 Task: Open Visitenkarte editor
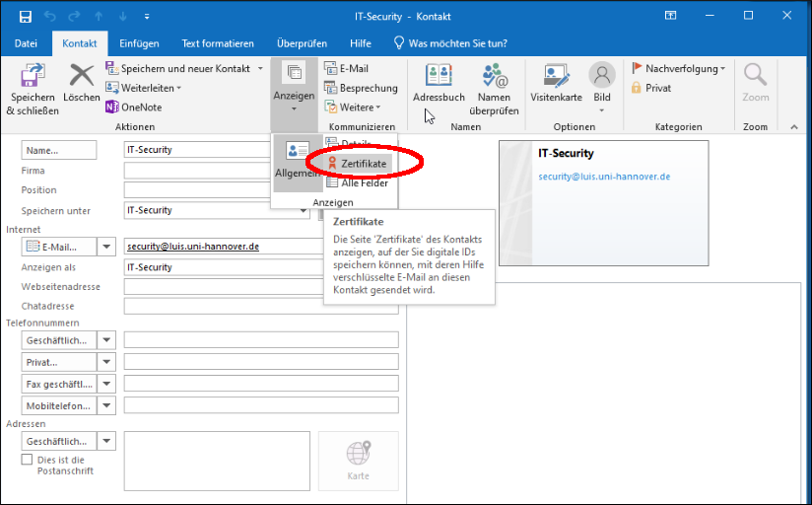click(x=556, y=83)
